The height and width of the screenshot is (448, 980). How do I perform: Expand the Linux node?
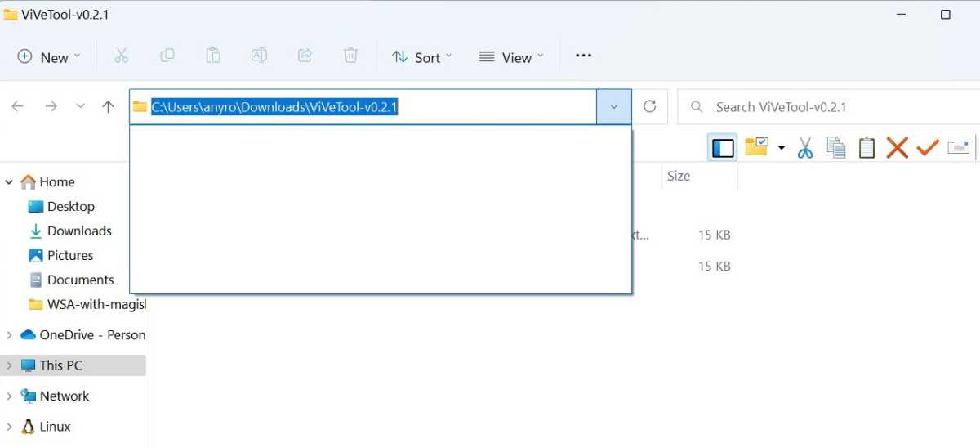[x=9, y=427]
